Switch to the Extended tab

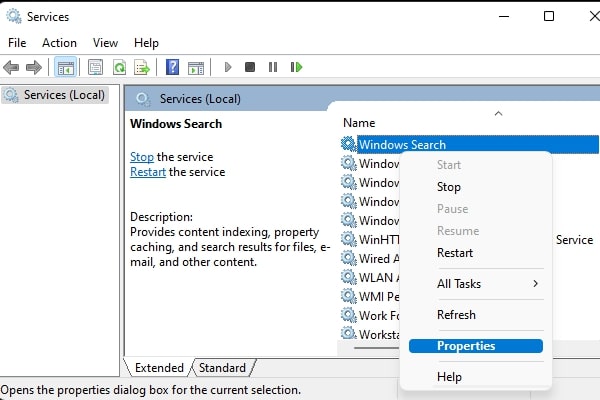pyautogui.click(x=159, y=368)
